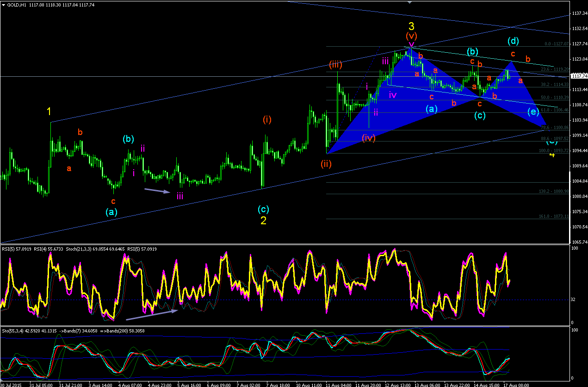Image resolution: width=588 pixels, height=387 pixels.
Task: Click price scale value 1127.74
Action: (579, 44)
